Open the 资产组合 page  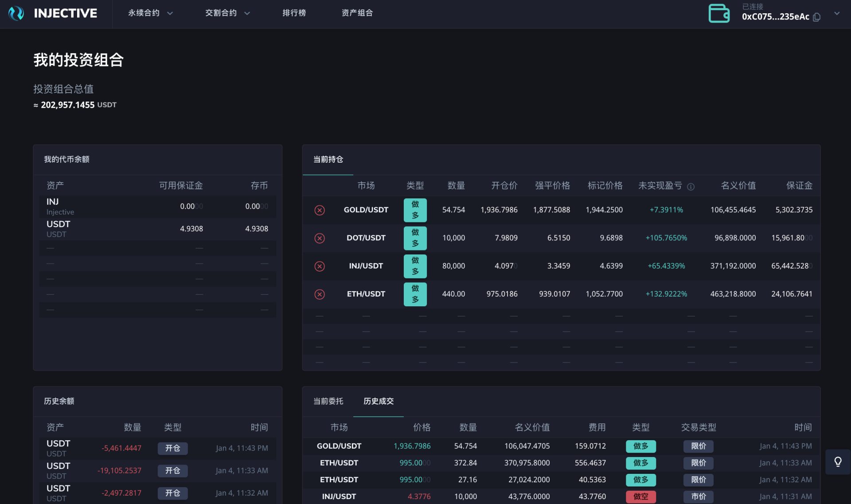coord(357,13)
